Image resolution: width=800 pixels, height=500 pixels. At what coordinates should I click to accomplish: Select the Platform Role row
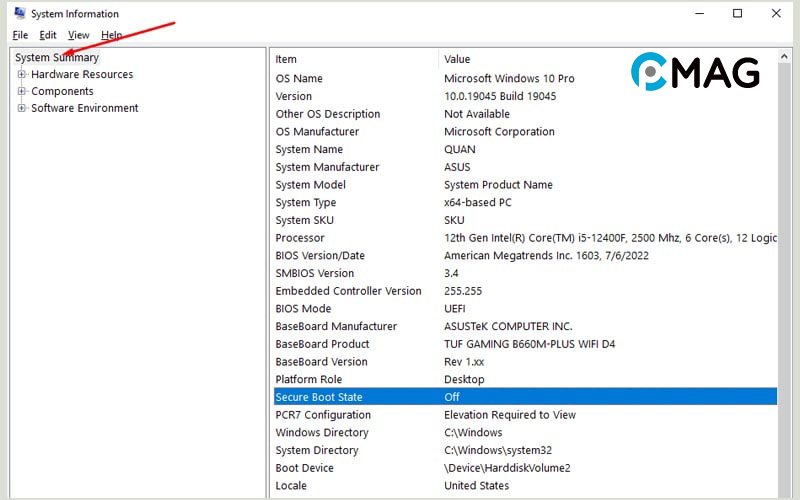526,379
